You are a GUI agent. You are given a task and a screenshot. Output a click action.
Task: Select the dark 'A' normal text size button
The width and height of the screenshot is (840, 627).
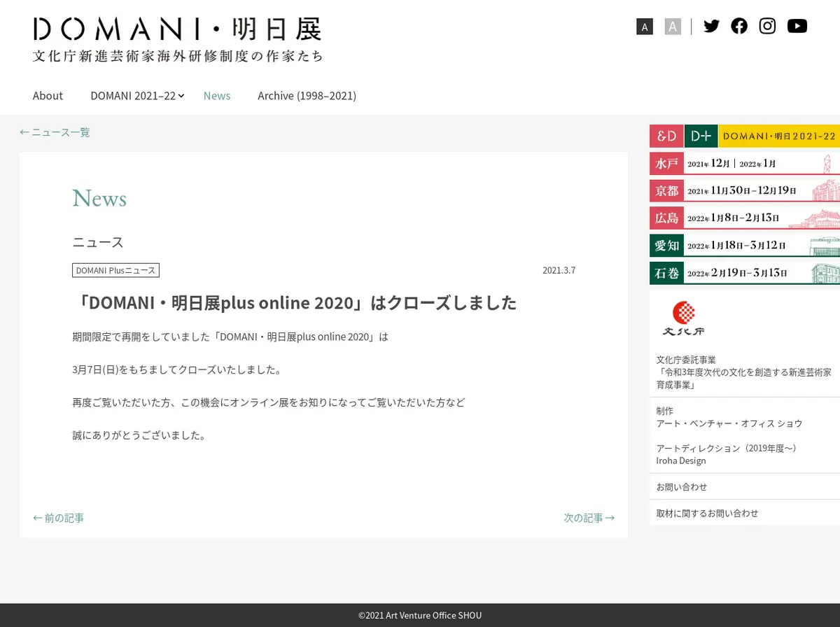645,27
